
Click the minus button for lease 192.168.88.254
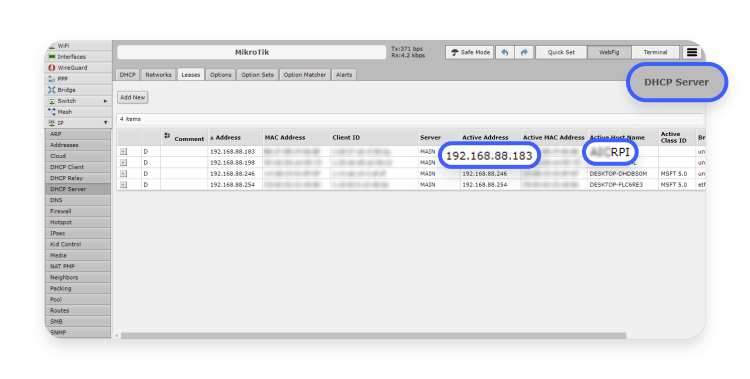(x=123, y=185)
